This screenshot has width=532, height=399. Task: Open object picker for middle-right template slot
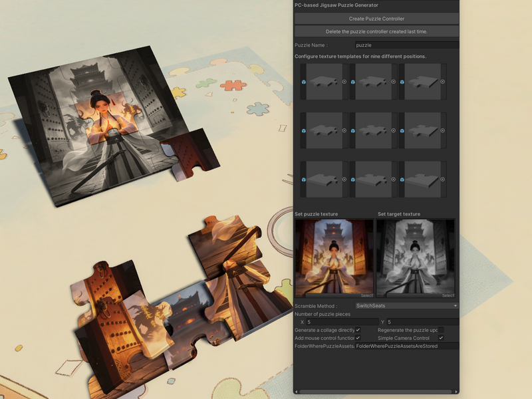pyautogui.click(x=443, y=130)
